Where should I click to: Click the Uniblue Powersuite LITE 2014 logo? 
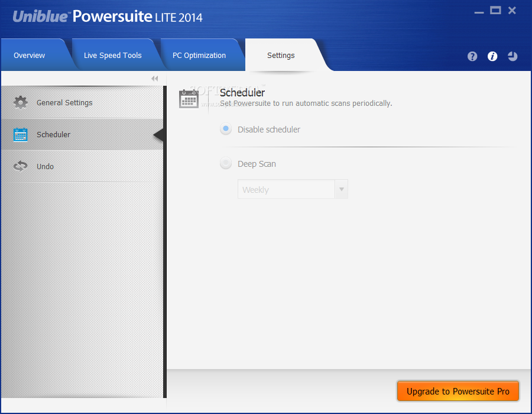(x=108, y=17)
